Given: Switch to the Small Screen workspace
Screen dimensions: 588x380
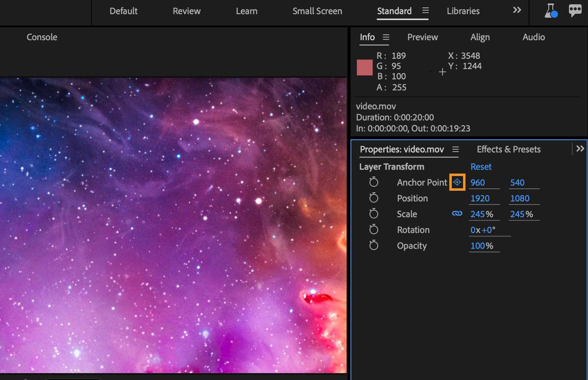Looking at the screenshot, I should [x=318, y=11].
